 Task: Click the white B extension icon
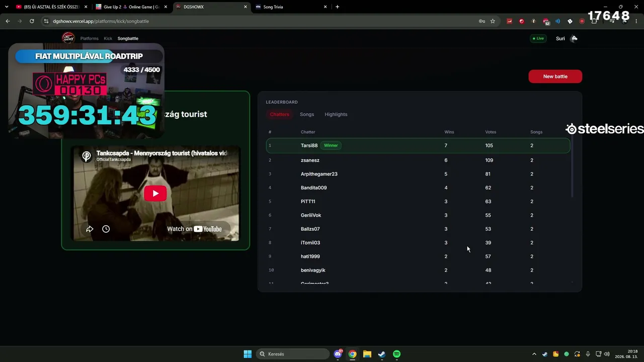tap(570, 21)
